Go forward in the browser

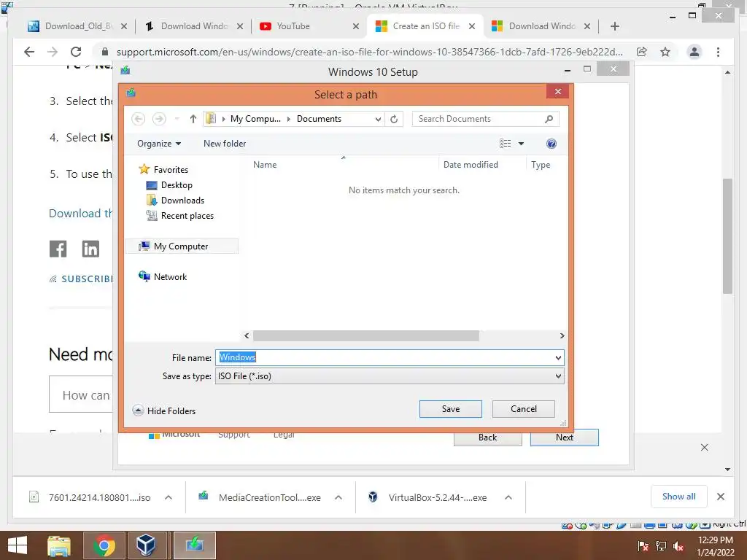(53, 52)
